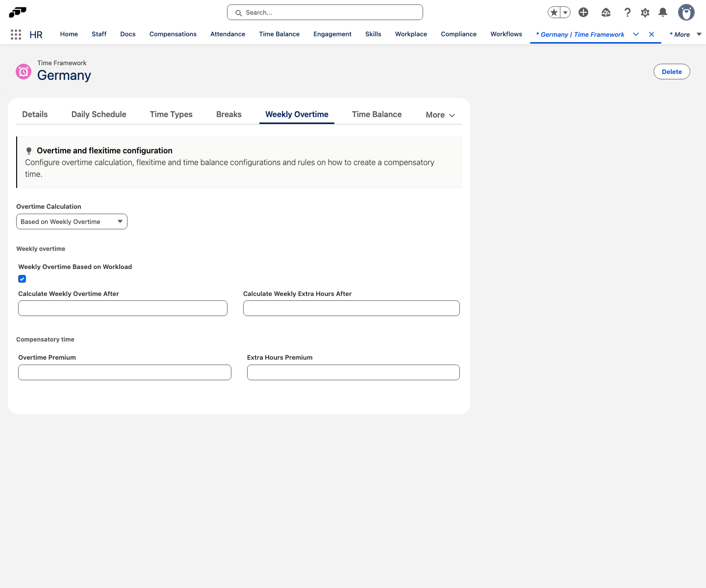Open the favorites list dropdown arrow
This screenshot has height=588, width=706.
click(565, 12)
